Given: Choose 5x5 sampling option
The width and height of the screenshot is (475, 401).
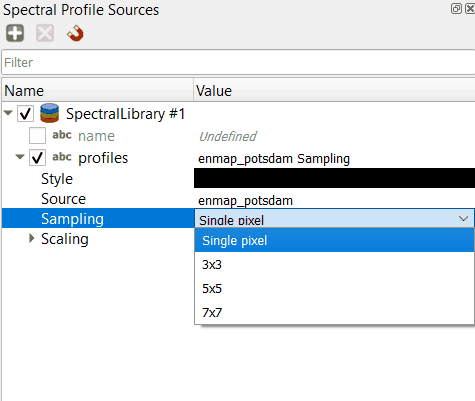Looking at the screenshot, I should 334,289.
